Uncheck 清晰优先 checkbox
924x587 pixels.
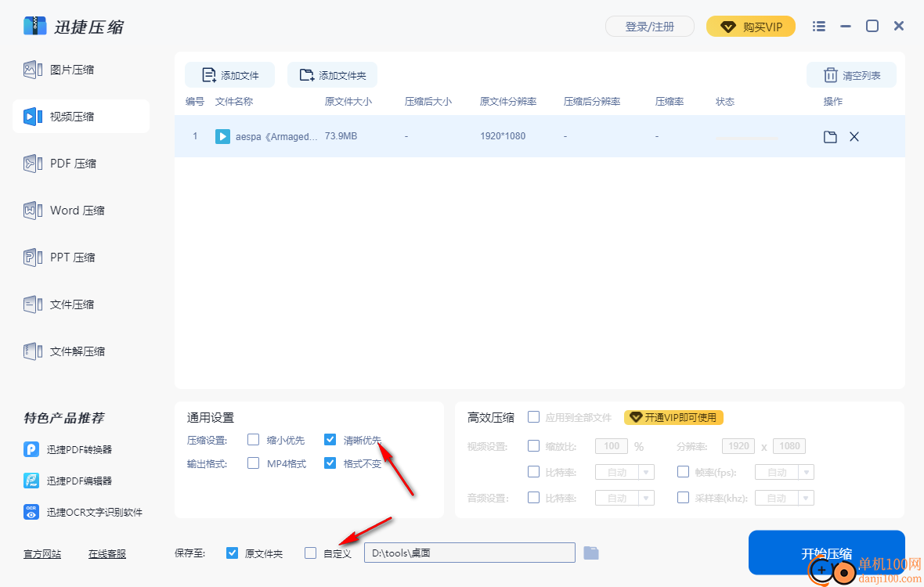click(x=330, y=439)
